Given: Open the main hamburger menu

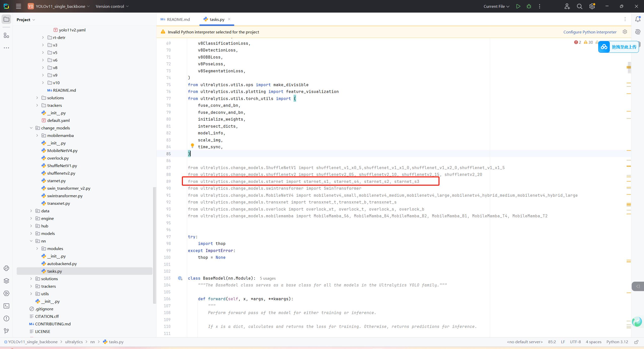Looking at the screenshot, I should click(x=18, y=6).
